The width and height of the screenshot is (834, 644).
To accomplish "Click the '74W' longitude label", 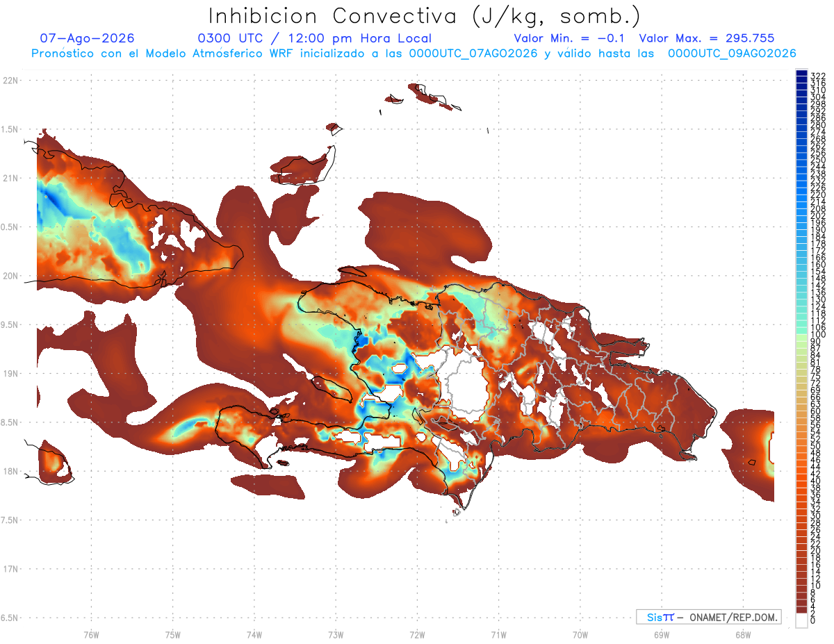I will click(254, 634).
